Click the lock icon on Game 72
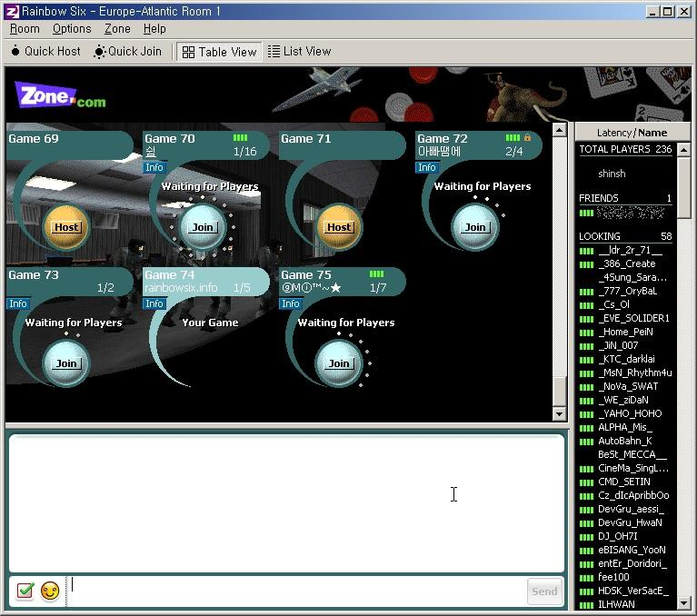Image resolution: width=697 pixels, height=616 pixels. [527, 138]
